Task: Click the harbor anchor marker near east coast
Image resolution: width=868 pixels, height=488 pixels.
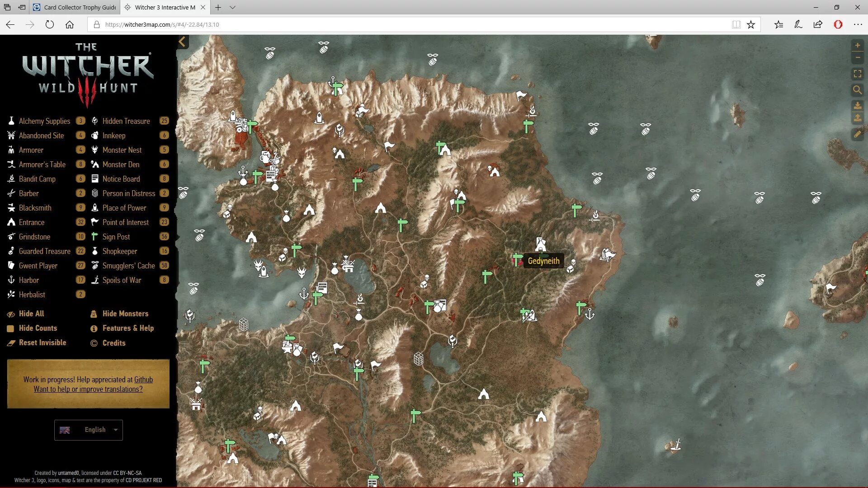Action: tap(590, 314)
